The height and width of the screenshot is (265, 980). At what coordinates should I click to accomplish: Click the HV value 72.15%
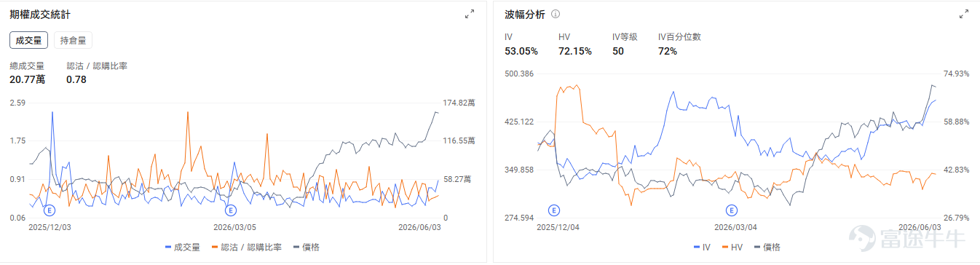coord(575,51)
